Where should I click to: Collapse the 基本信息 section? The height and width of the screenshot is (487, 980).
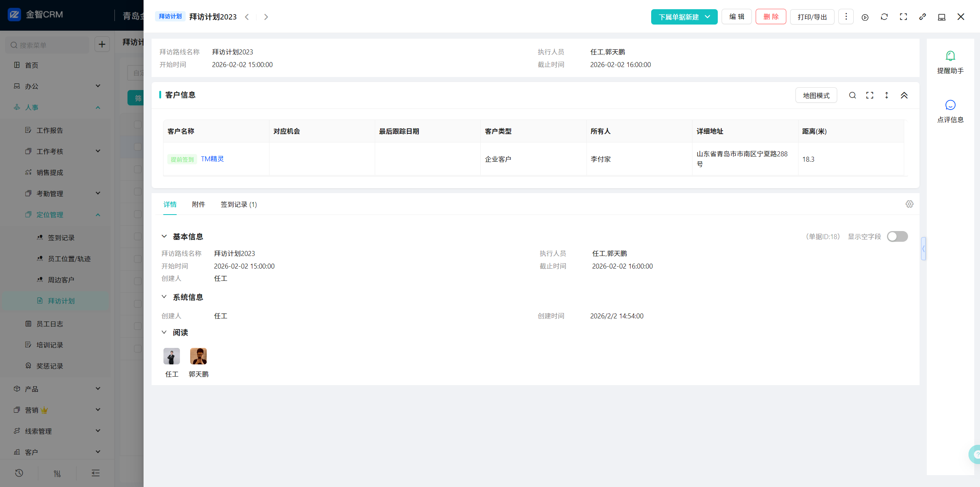click(x=164, y=236)
